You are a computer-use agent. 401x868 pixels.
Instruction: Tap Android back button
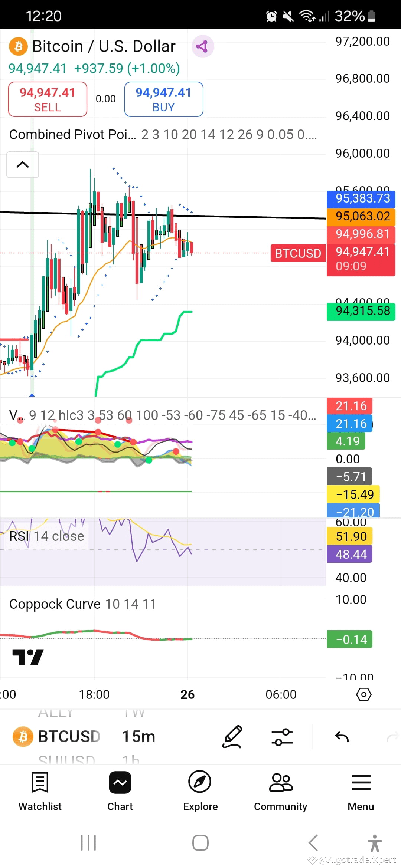point(313,843)
